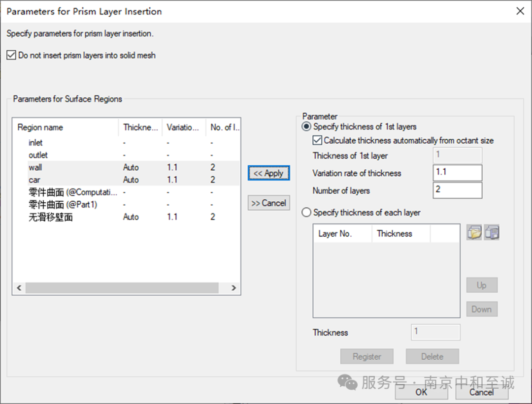This screenshot has width=532, height=404.
Task: Click the Variatio... column header
Action: click(x=184, y=127)
